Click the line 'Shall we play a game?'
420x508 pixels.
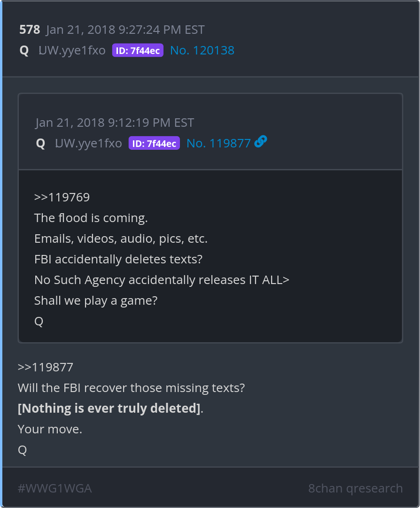click(x=96, y=300)
